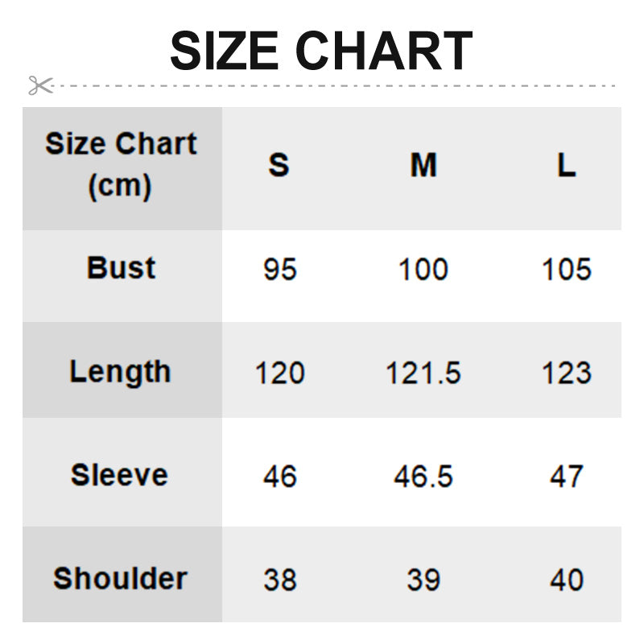644x644 pixels.
Task: Click the length value 121.5
Action: [x=423, y=373]
